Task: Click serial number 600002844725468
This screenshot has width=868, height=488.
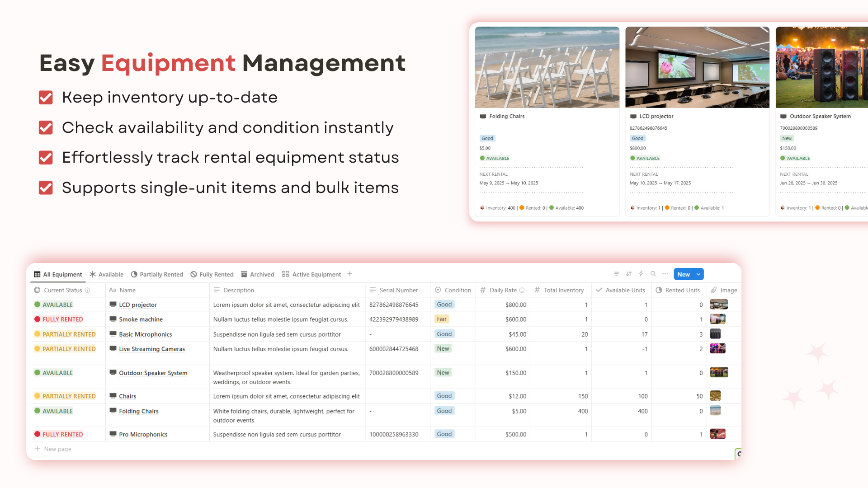Action: tap(394, 349)
